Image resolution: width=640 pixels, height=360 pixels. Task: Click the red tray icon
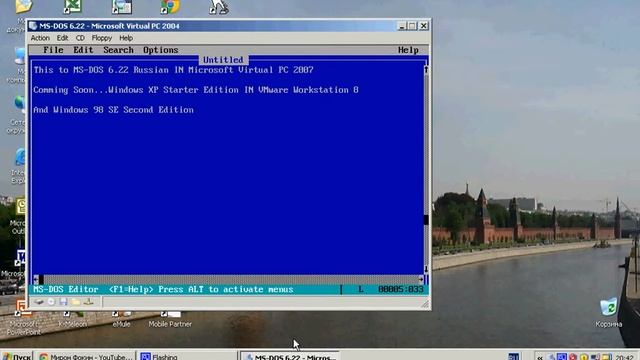pos(573,357)
